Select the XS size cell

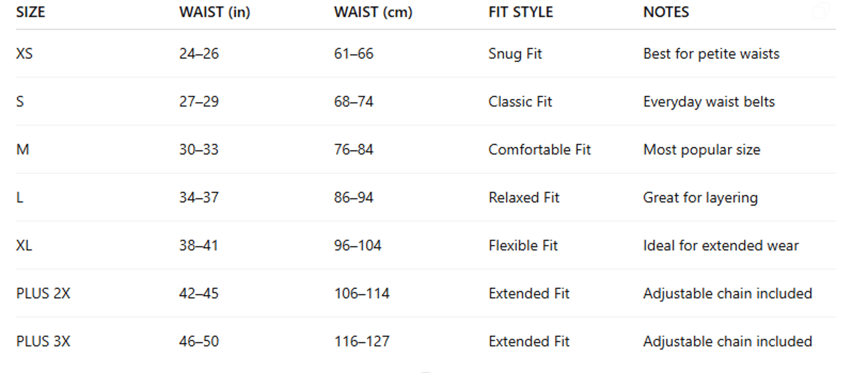tap(24, 54)
